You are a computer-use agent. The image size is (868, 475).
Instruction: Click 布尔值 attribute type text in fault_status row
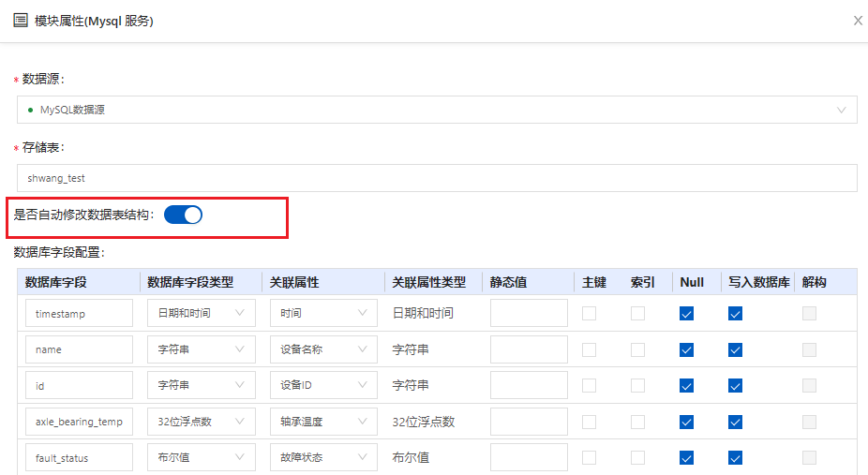click(411, 457)
